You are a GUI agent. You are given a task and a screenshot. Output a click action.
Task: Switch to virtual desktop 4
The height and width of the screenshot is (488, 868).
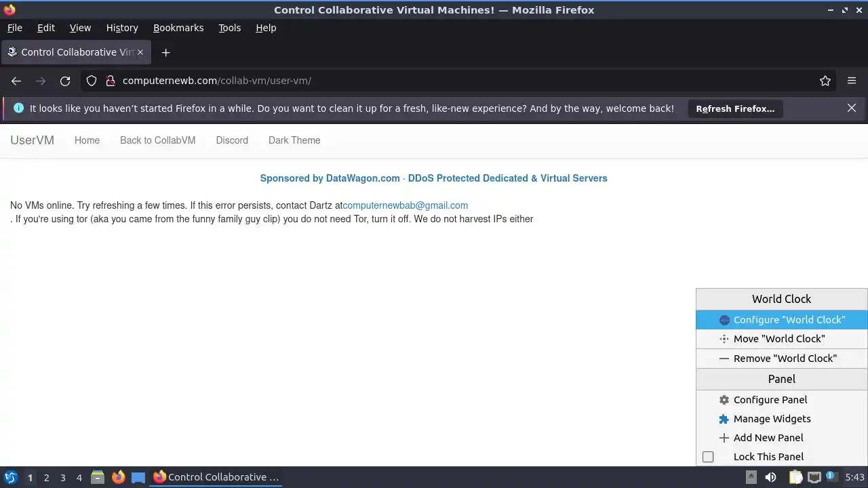[79, 478]
